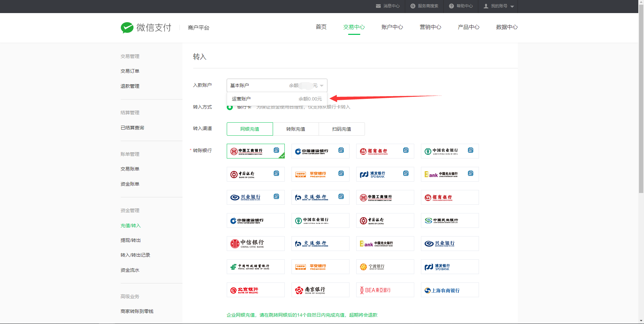Select 兴业银行 tile with enterprise badge
644x324 pixels.
pyautogui.click(x=256, y=197)
